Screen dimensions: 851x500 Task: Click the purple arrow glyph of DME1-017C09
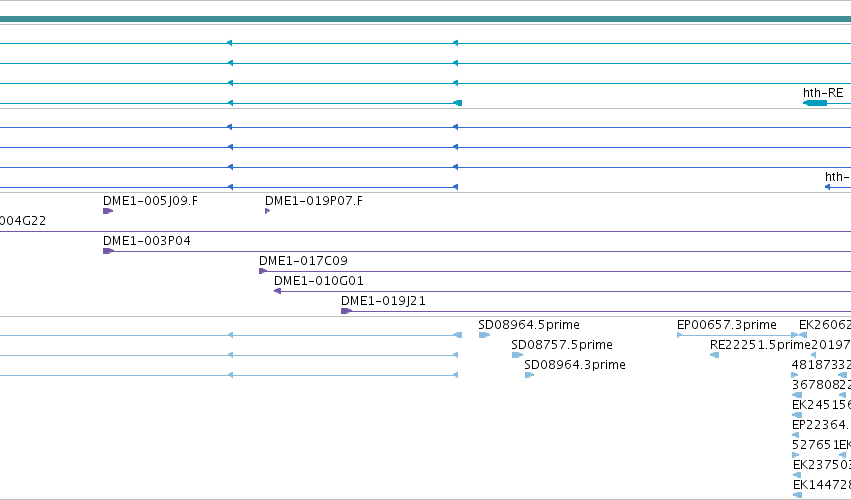click(263, 271)
